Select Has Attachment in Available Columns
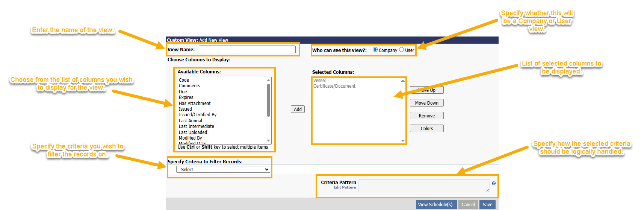The image size is (644, 210). tap(195, 103)
